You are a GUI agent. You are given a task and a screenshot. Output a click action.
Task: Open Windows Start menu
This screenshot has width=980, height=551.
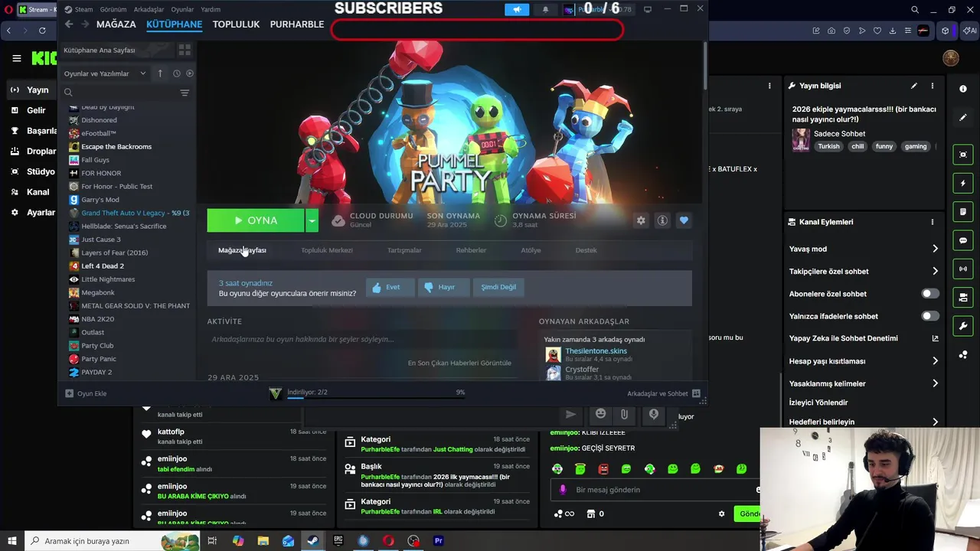12,540
